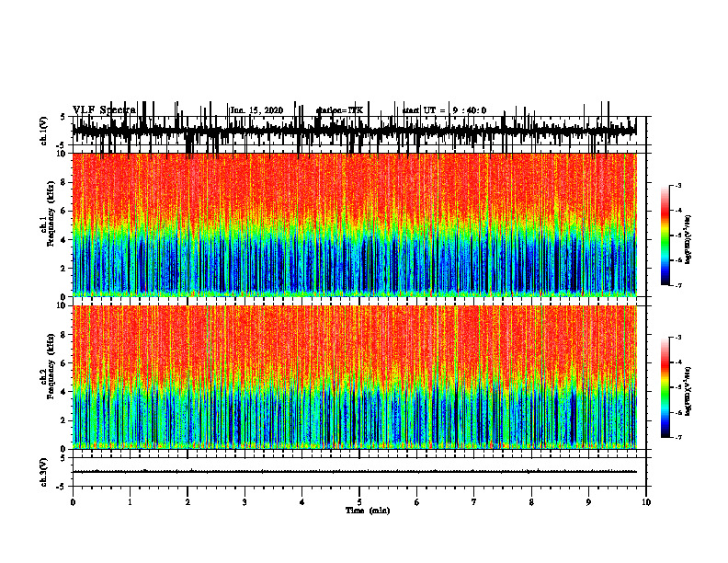
Task: Click the 'ch.3(V)' waveform axis label
Action: [x=44, y=472]
